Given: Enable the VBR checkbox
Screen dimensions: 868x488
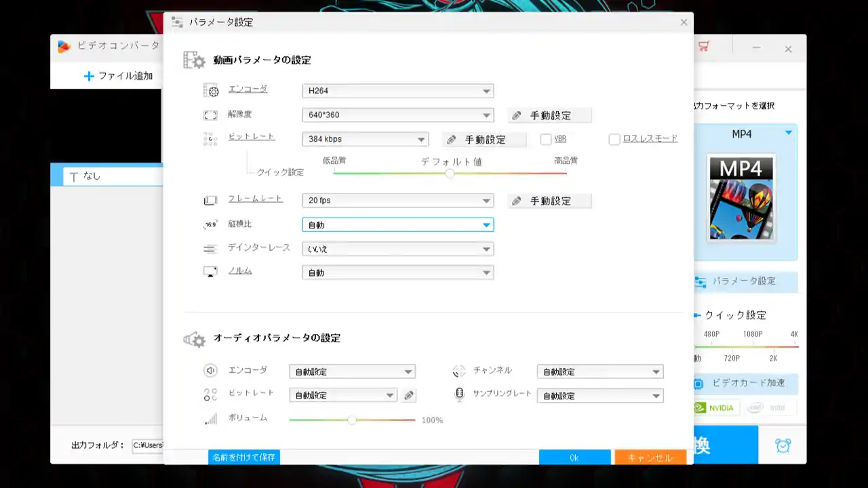Looking at the screenshot, I should (546, 139).
